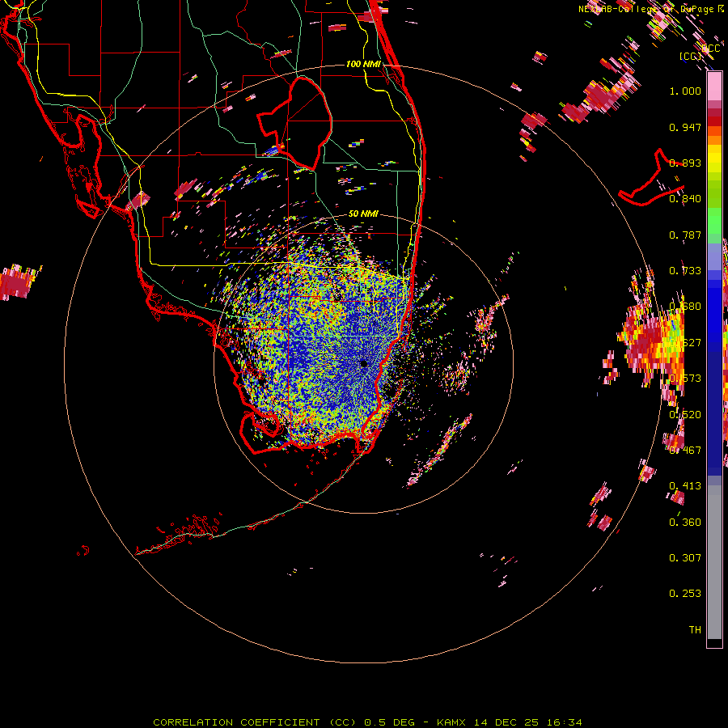Pick the pink swatch atop the color bar

(x=714, y=87)
